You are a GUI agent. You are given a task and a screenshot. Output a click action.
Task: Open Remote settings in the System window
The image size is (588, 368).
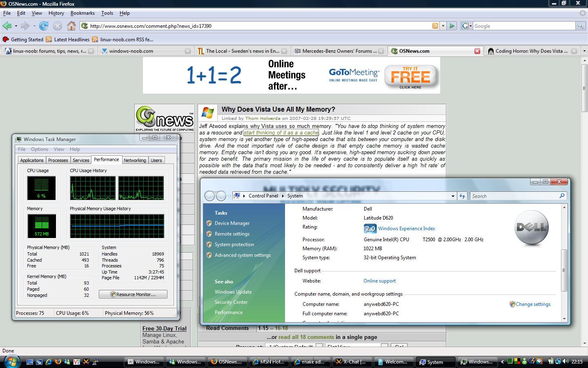232,234
